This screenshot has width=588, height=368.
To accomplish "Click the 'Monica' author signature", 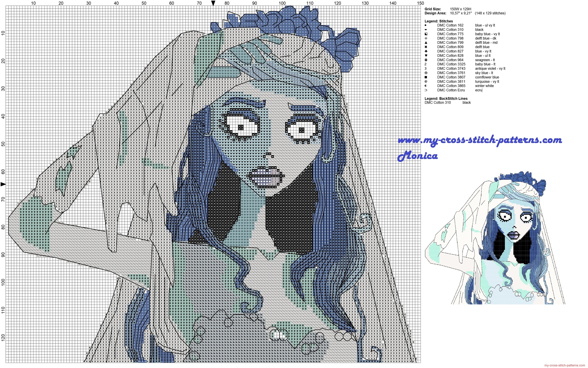I will click(418, 156).
